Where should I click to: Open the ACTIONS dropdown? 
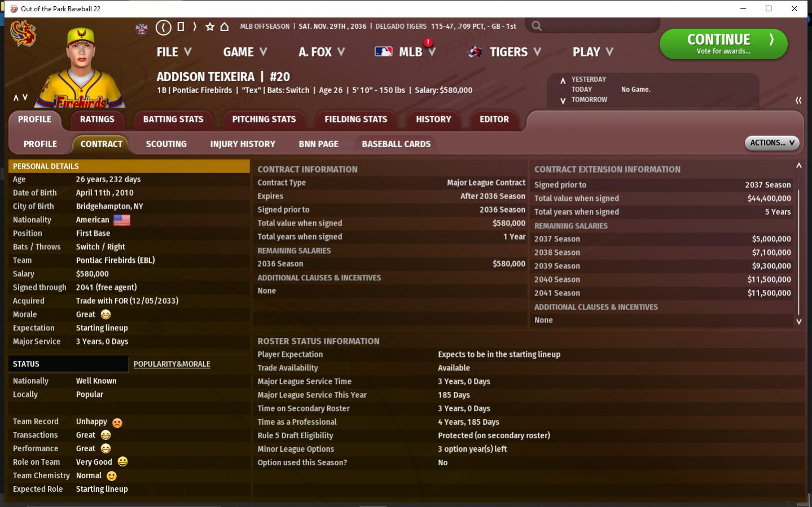(771, 143)
